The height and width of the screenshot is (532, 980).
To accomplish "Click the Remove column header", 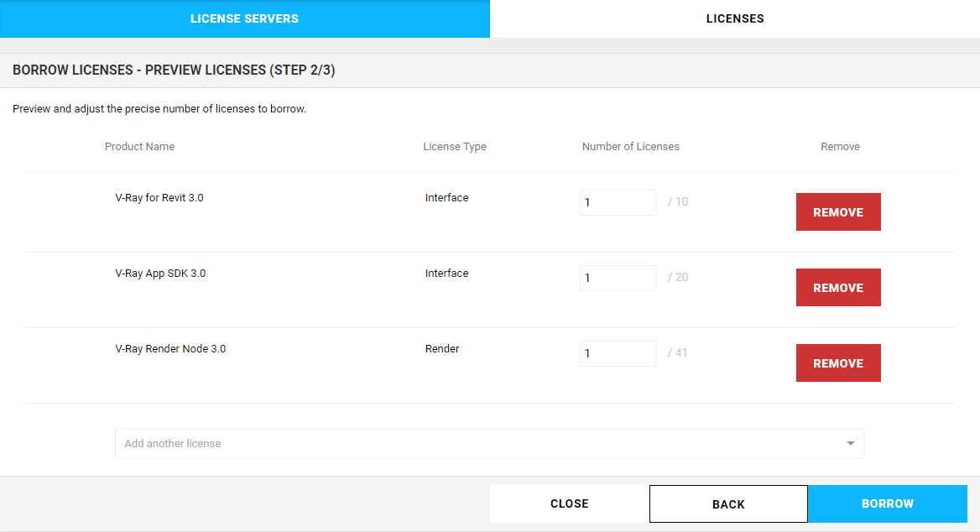I will (x=840, y=146).
